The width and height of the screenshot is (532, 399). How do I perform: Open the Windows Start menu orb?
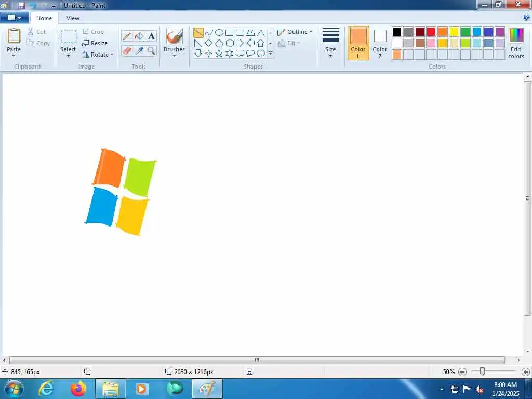click(14, 389)
